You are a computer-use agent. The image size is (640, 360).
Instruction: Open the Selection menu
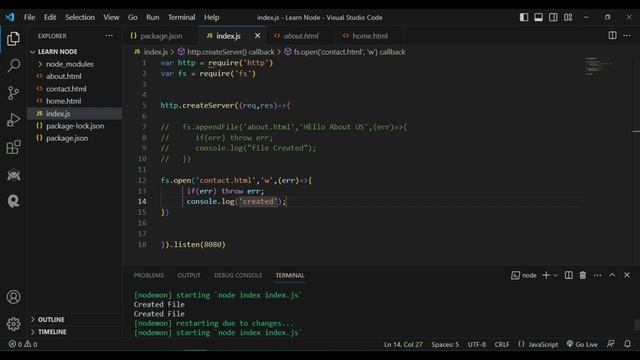click(x=80, y=17)
